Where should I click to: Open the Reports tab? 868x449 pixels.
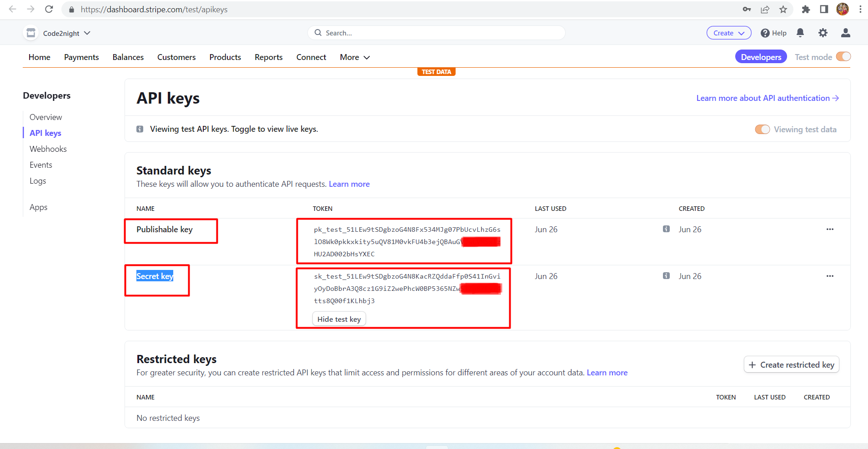tap(269, 57)
